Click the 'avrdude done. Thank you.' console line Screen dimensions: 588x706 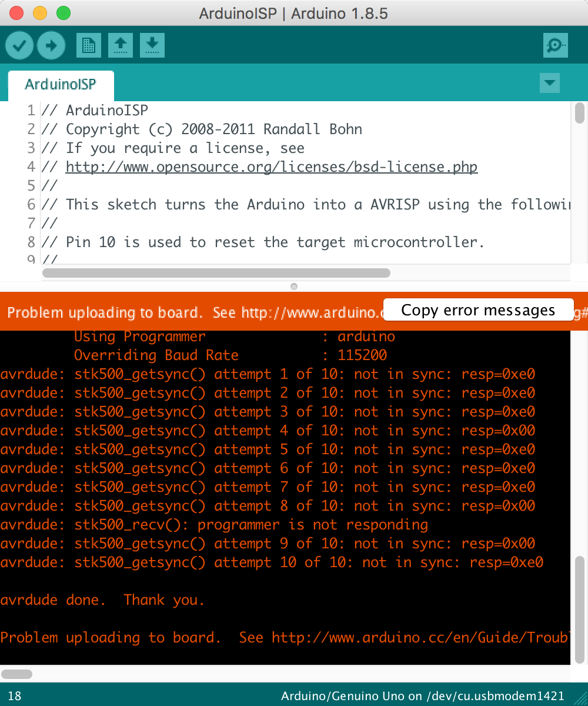point(103,600)
